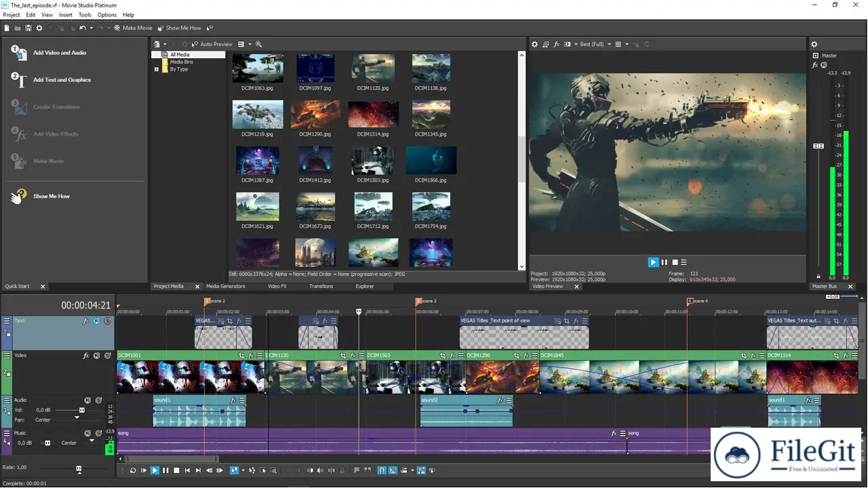
Task: Click the Video Output FX icon in preview
Action: (x=557, y=44)
